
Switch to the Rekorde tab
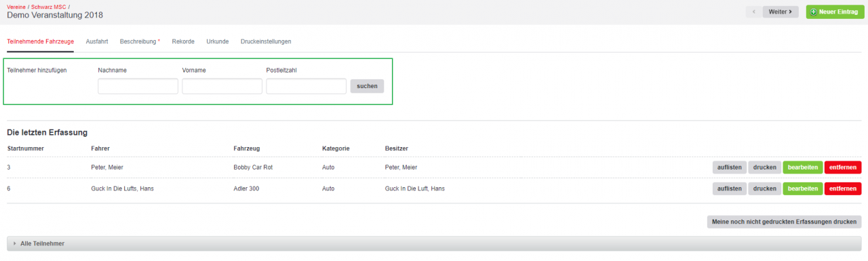pos(183,41)
